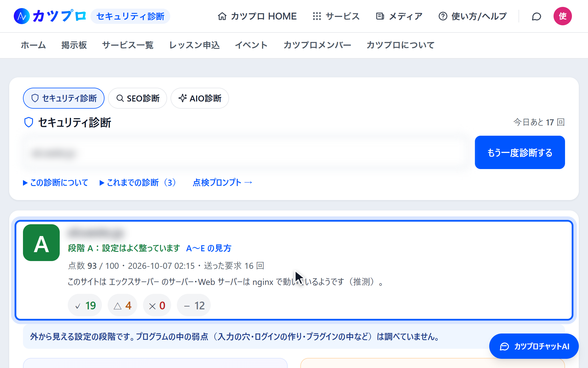Open カツプロメンバー in the navigation bar

pos(317,45)
